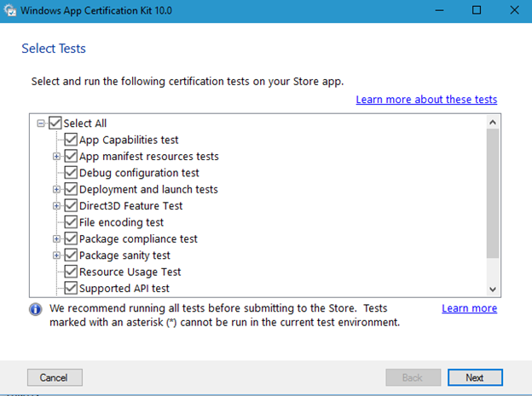The height and width of the screenshot is (396, 532).
Task: Click the test list vertical scrollbar thumb
Action: [493, 193]
